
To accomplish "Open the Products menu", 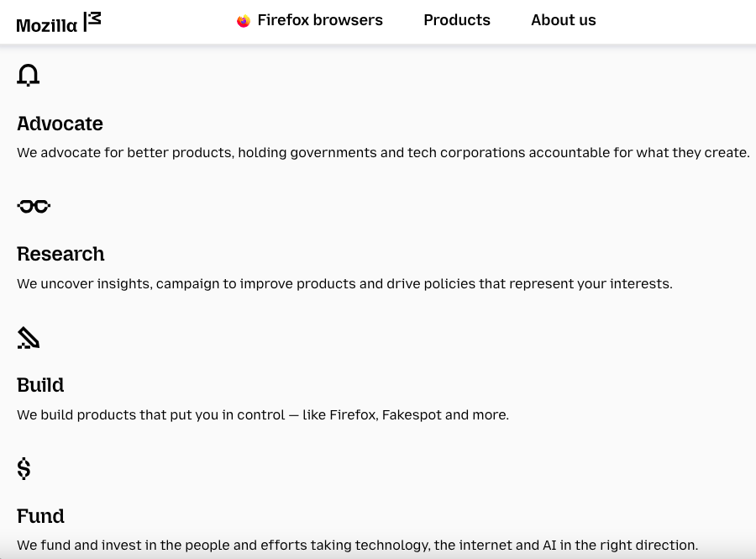I will coord(457,20).
